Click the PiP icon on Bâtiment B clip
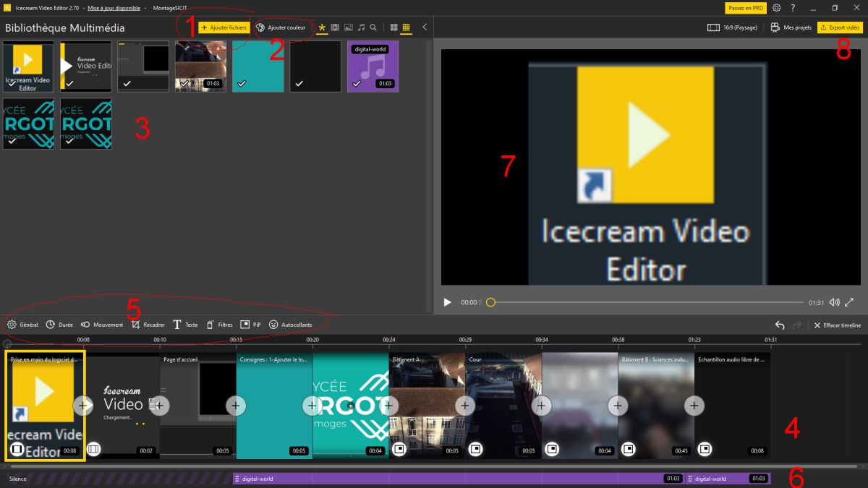Image resolution: width=868 pixels, height=488 pixels. [x=628, y=449]
